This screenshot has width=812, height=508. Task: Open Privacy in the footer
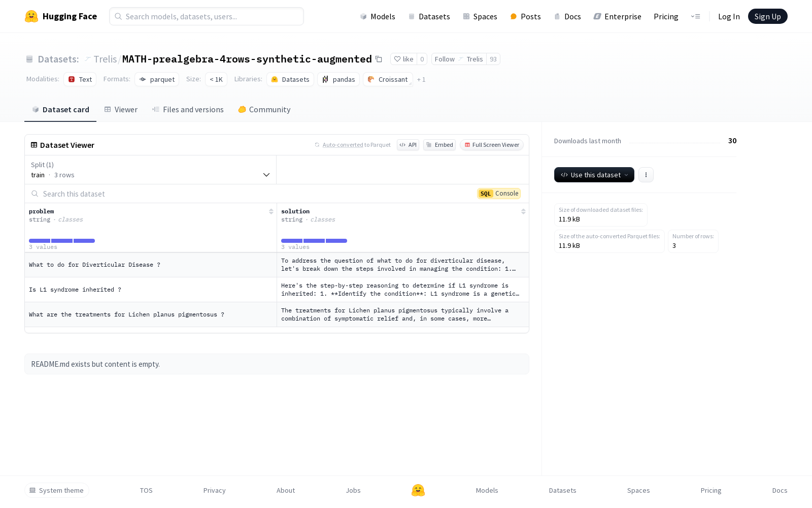pyautogui.click(x=215, y=490)
